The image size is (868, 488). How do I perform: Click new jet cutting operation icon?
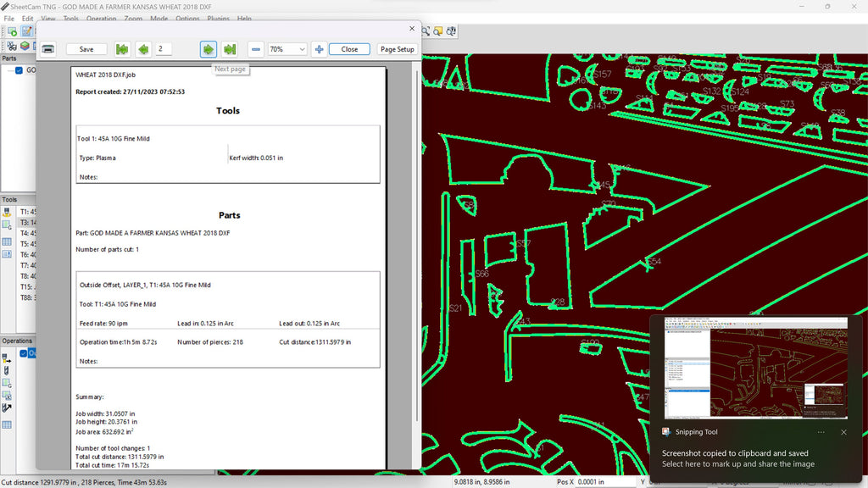(x=7, y=358)
